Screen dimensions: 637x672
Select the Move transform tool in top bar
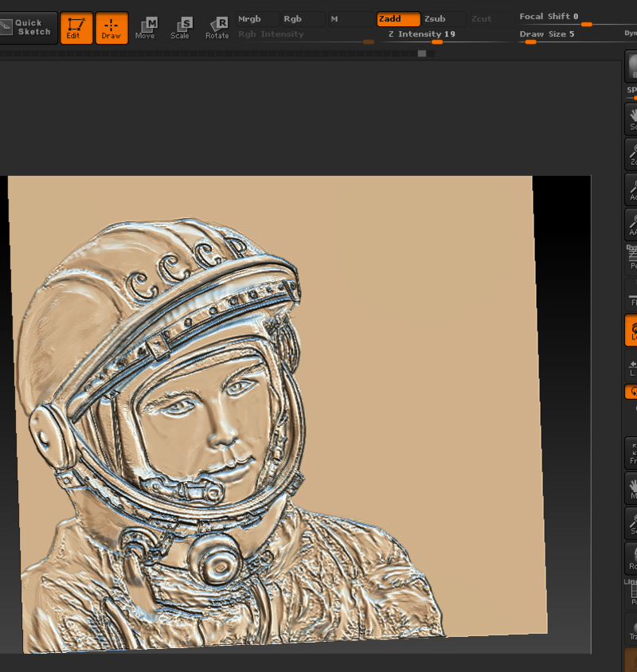[x=147, y=29]
